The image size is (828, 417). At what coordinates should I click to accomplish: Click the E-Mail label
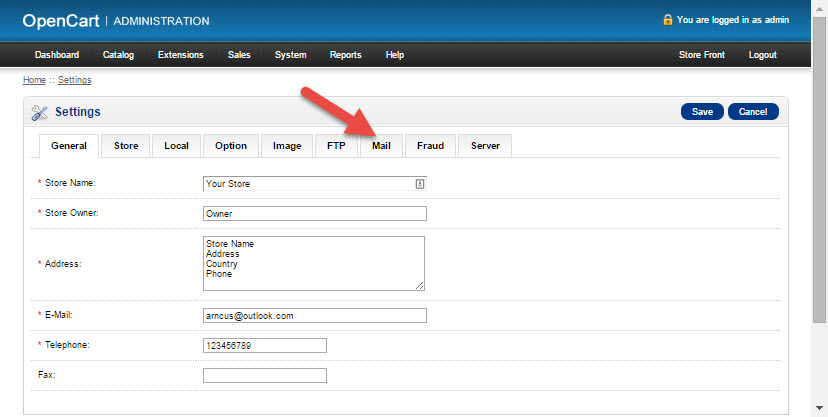59,315
